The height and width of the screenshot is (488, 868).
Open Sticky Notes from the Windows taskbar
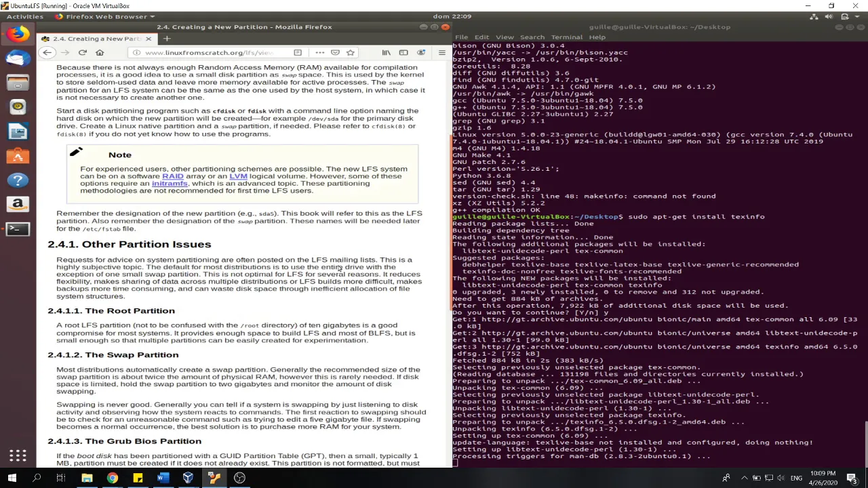(138, 478)
